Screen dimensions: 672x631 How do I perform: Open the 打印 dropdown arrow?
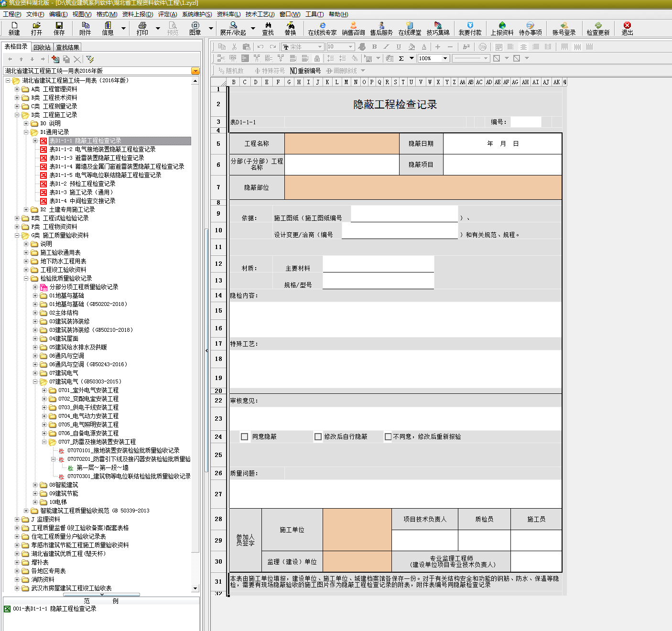(158, 29)
